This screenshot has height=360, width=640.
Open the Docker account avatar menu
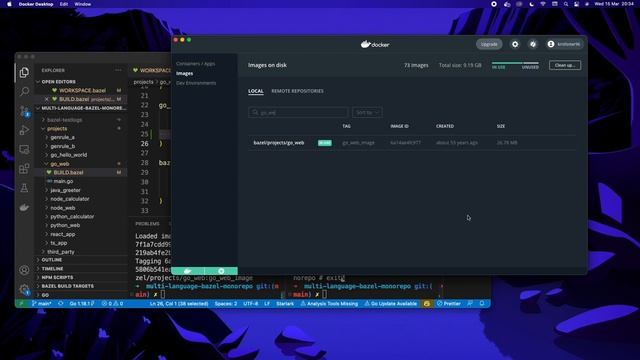[564, 44]
